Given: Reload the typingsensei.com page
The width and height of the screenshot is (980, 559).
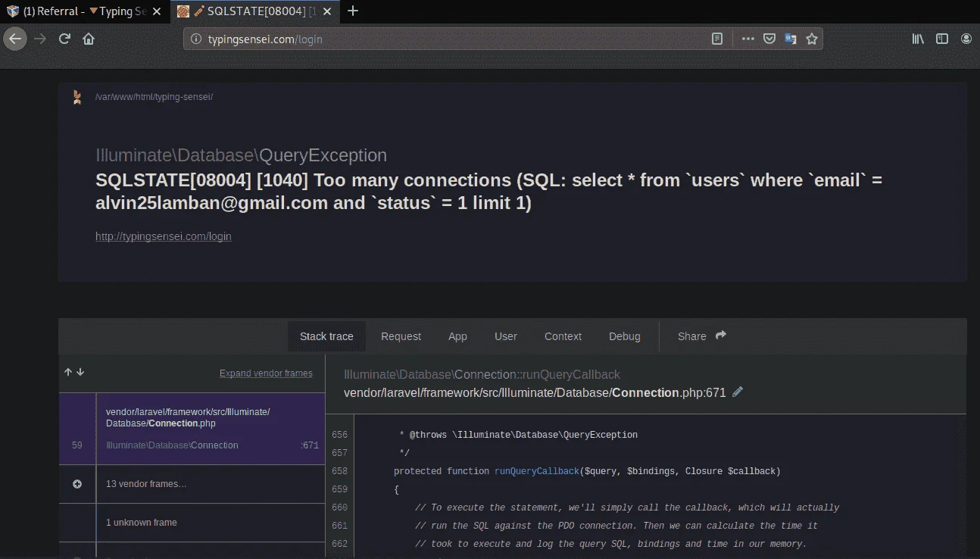Looking at the screenshot, I should [65, 39].
